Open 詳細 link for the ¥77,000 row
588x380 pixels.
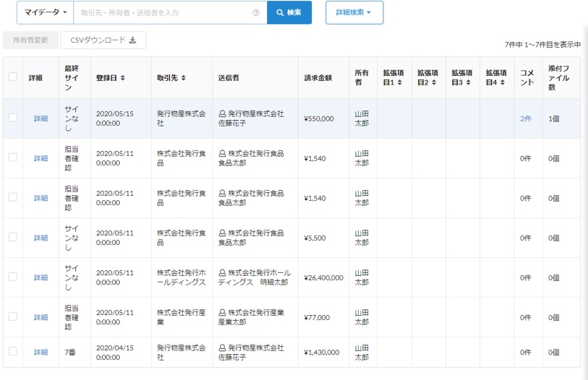point(41,317)
